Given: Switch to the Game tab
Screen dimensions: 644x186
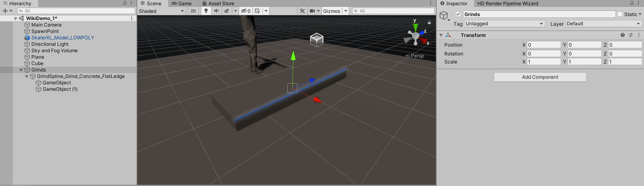Looking at the screenshot, I should 182,3.
